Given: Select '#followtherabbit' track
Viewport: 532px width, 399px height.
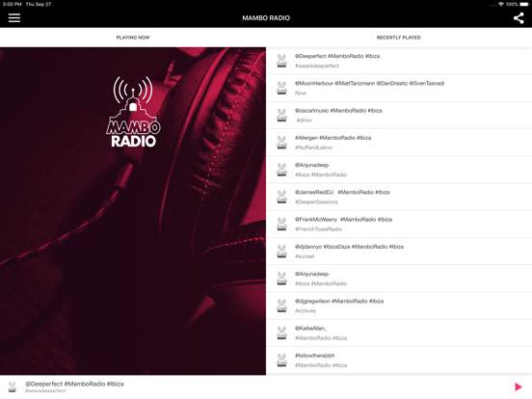Looking at the screenshot, I should pos(314,356).
